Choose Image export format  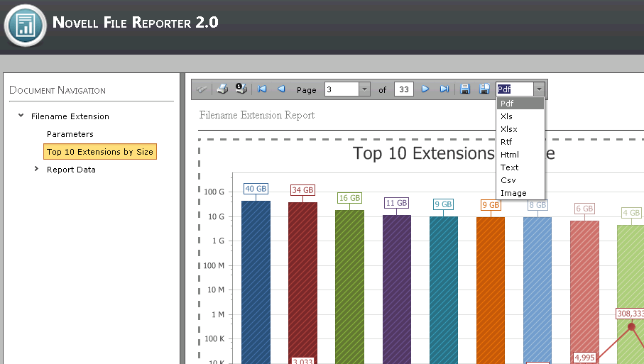pyautogui.click(x=520, y=193)
